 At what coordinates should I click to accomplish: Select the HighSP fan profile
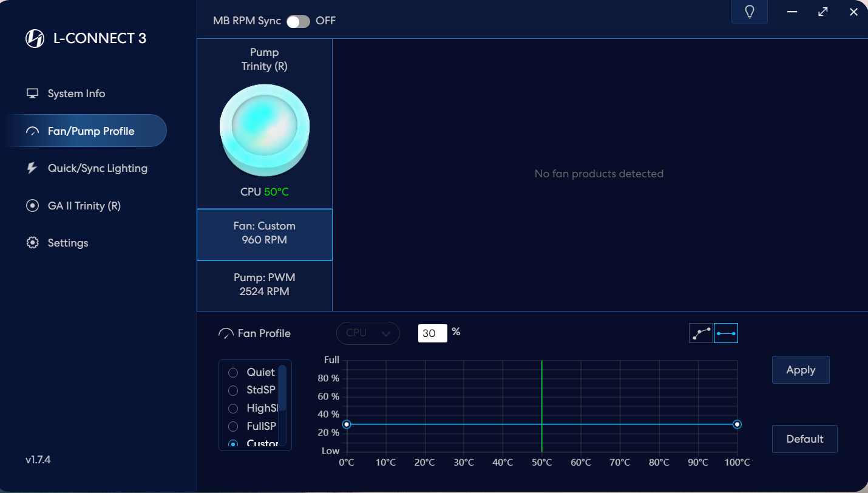pos(233,408)
